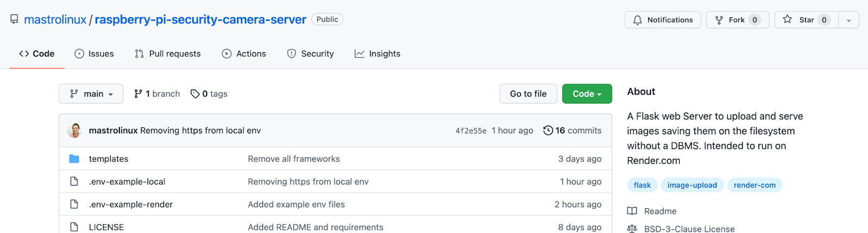Click the LICENSE file icon
868x233 pixels.
[74, 227]
